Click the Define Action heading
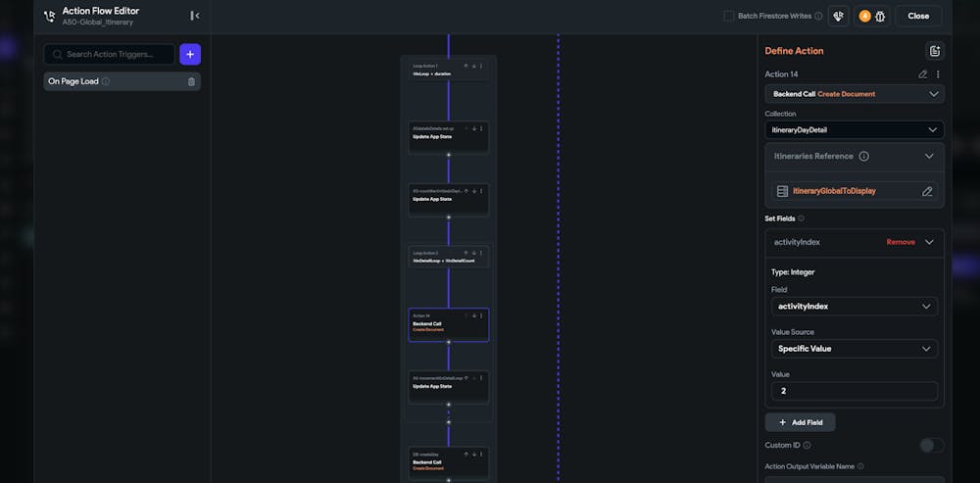980x483 pixels. click(795, 51)
